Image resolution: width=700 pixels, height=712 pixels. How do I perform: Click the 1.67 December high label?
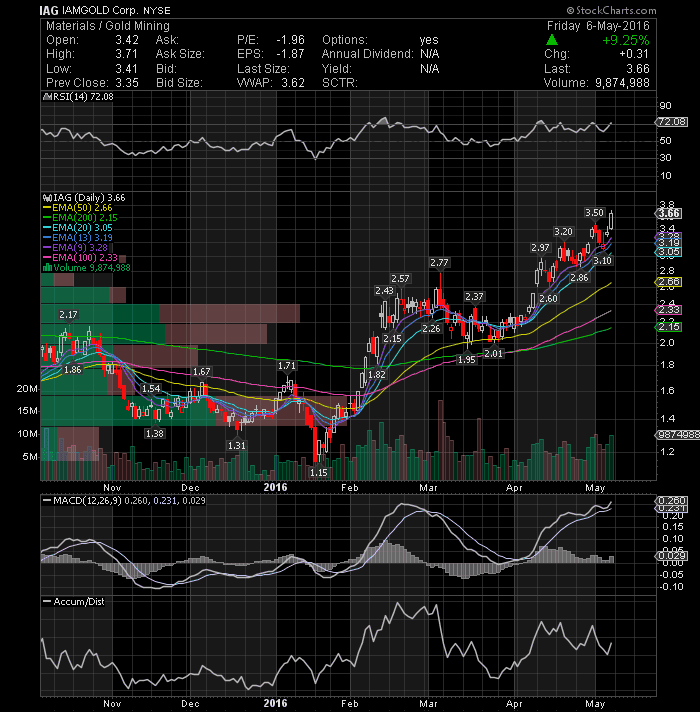pyautogui.click(x=202, y=371)
